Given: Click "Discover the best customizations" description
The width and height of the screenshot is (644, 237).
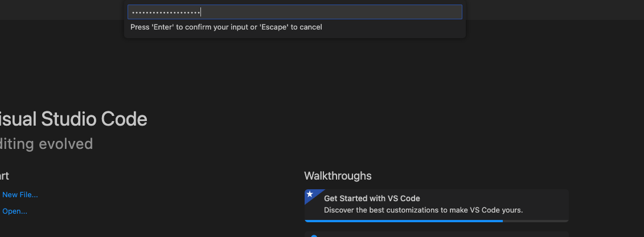Looking at the screenshot, I should click(x=424, y=210).
